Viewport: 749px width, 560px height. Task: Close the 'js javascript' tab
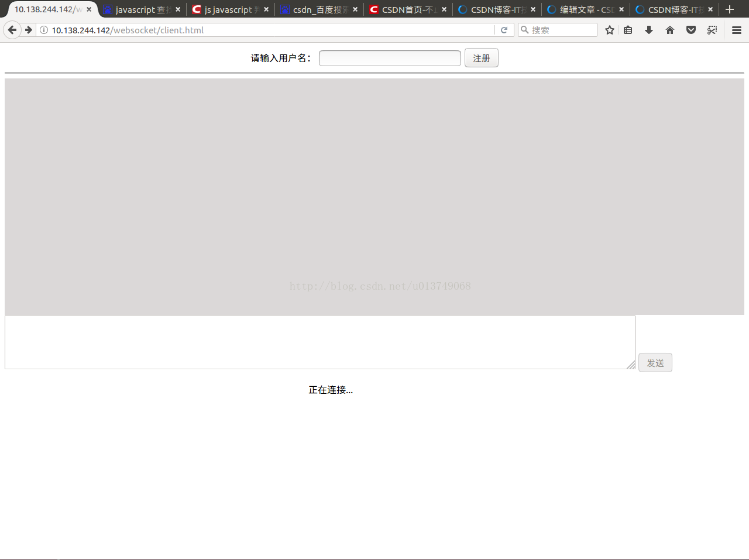(266, 9)
